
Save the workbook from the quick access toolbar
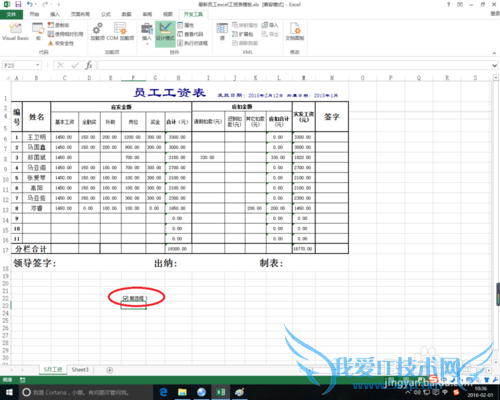coord(18,4)
